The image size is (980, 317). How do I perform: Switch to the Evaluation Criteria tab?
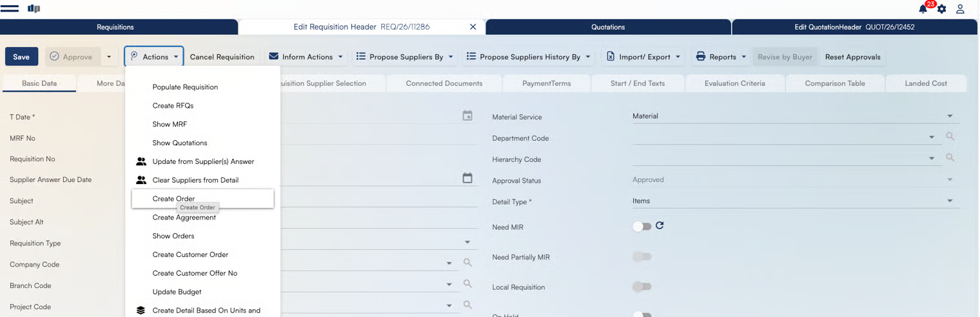(734, 83)
